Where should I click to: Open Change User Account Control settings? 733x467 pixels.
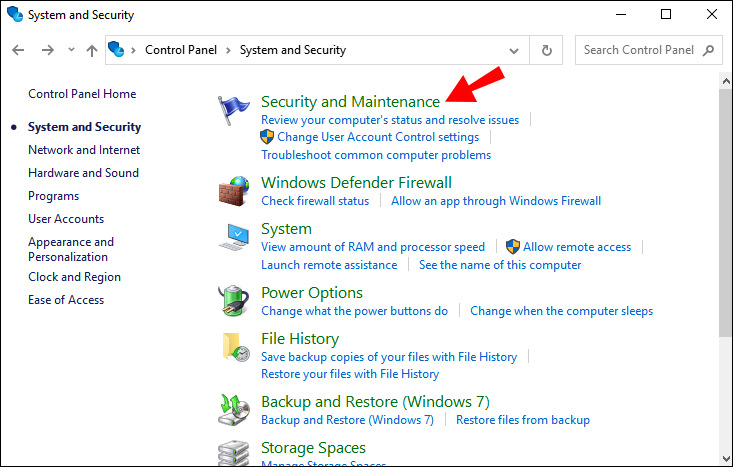click(x=378, y=137)
